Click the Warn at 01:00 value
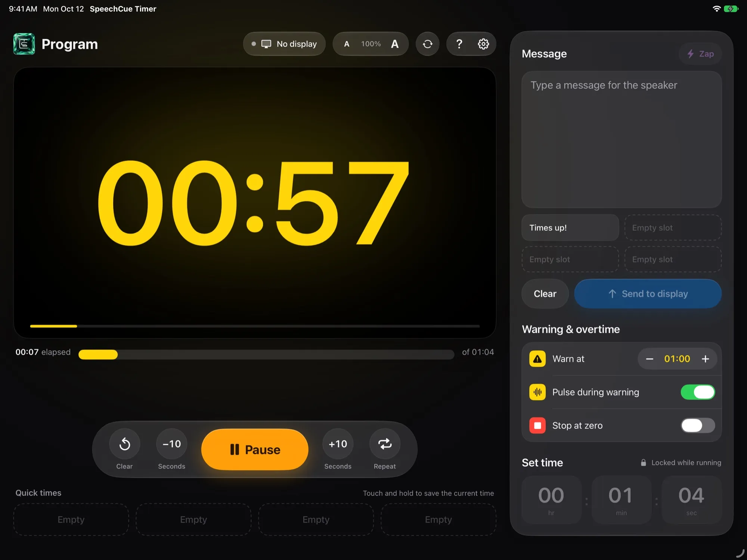The image size is (747, 560). click(677, 359)
